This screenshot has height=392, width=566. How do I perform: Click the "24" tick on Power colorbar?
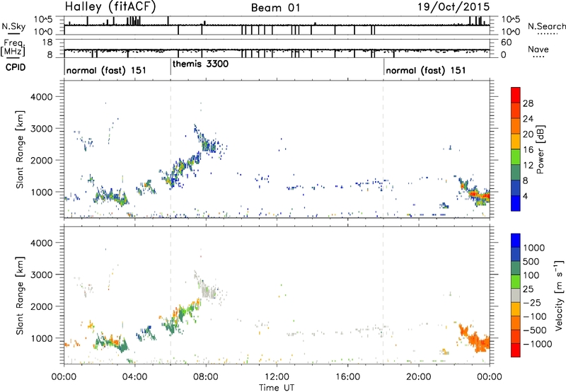[x=528, y=119]
